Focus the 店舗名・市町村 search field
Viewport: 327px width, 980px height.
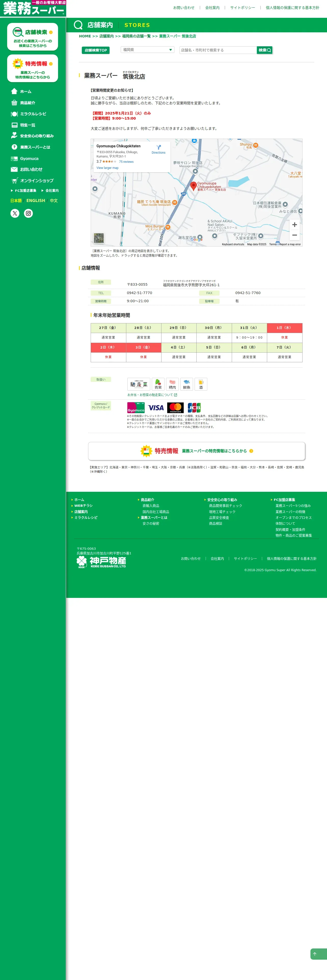[218, 50]
